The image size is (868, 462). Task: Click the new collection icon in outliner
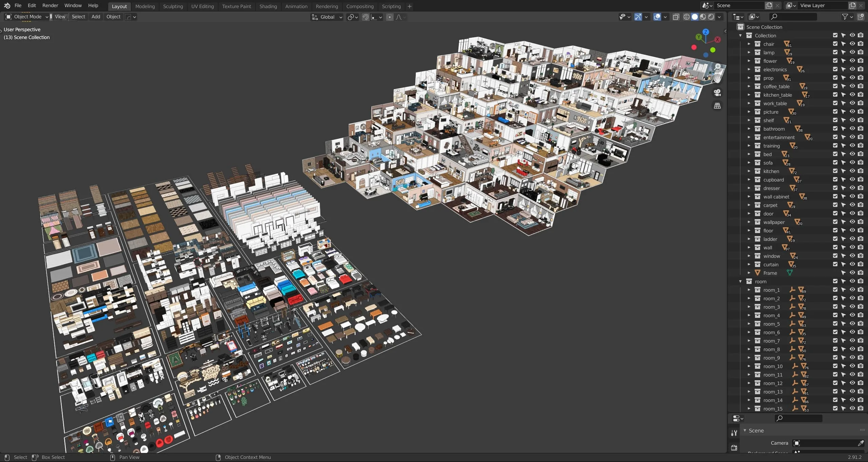(861, 17)
